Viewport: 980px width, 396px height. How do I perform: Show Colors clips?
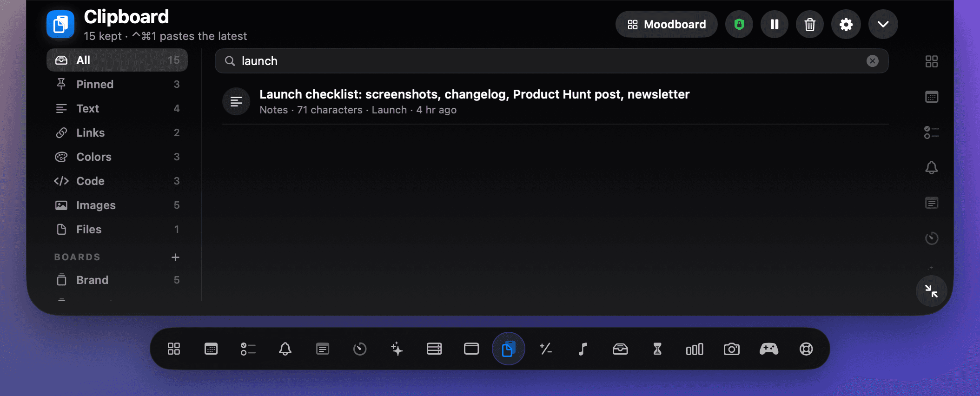117,157
